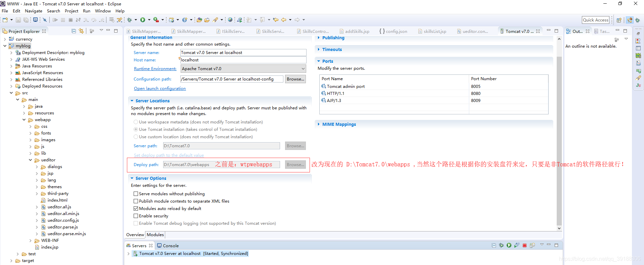Click the Save toolbar icon
This screenshot has height=265, width=644.
pos(18,20)
